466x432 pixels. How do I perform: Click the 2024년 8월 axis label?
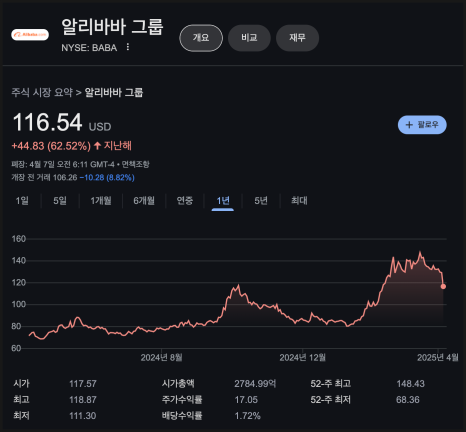(x=161, y=358)
